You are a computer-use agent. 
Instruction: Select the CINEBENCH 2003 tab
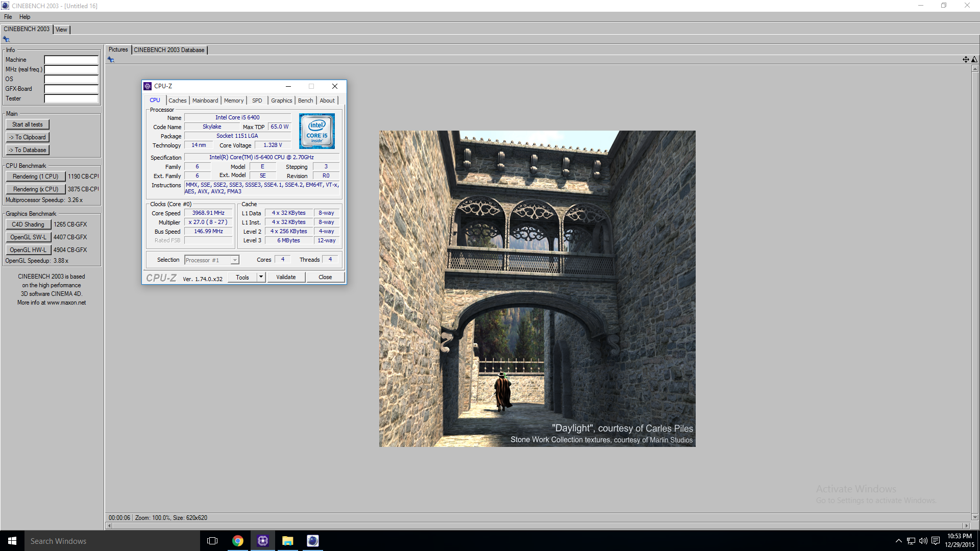click(27, 29)
